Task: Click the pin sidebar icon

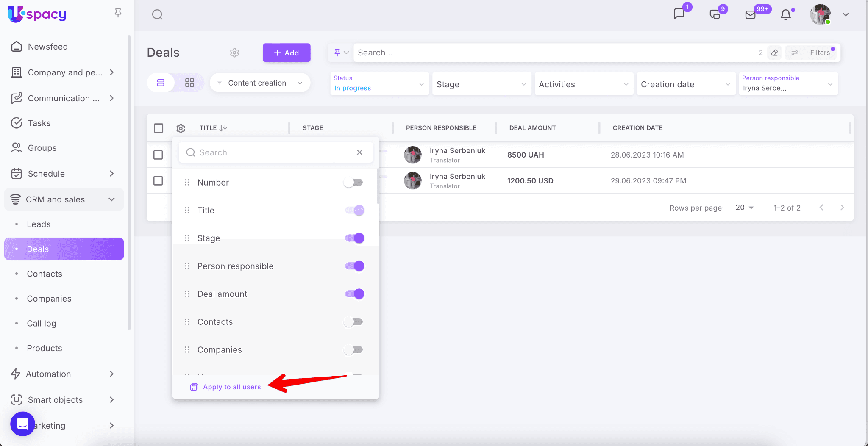Action: tap(118, 13)
